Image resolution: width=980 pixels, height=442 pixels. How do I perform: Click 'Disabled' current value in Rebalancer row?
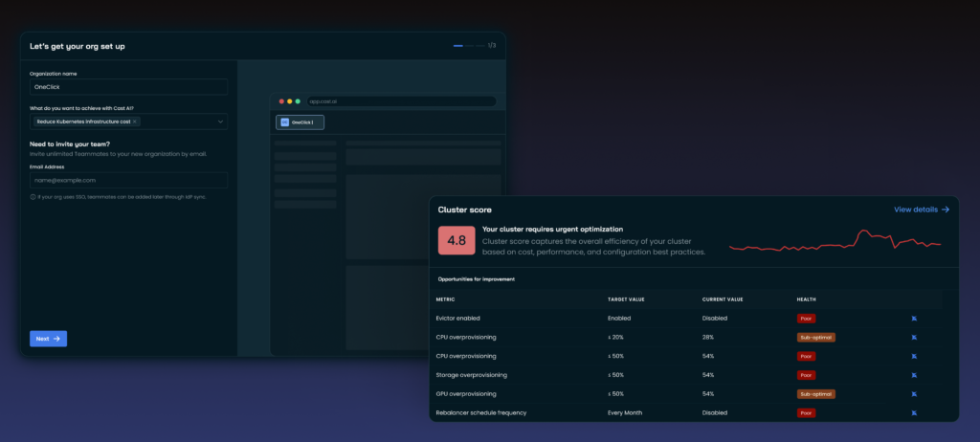[714, 412]
